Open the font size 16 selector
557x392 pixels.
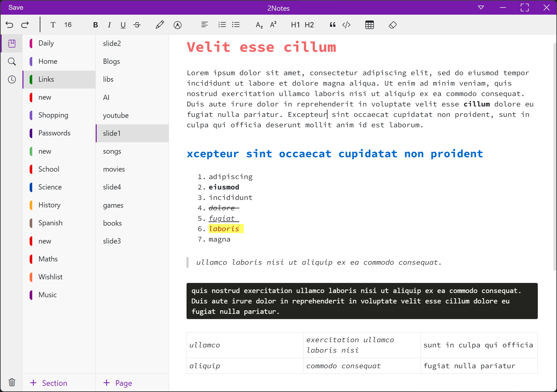[x=68, y=25]
